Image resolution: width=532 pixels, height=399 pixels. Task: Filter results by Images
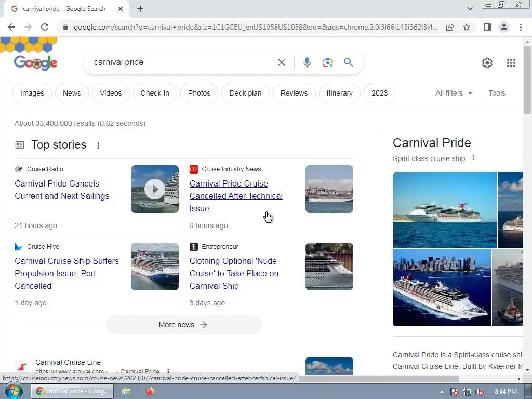(32, 93)
